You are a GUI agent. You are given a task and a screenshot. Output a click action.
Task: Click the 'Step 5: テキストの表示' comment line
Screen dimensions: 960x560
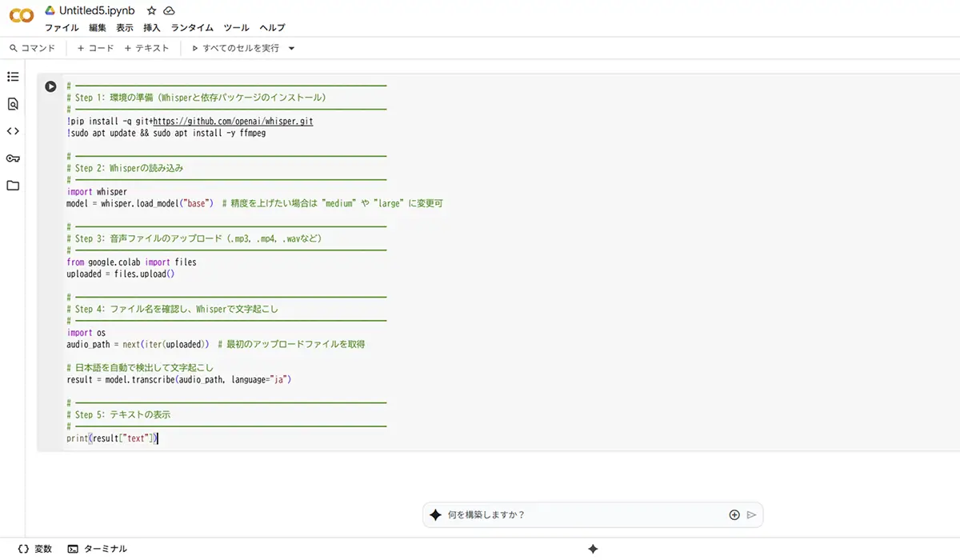(118, 414)
